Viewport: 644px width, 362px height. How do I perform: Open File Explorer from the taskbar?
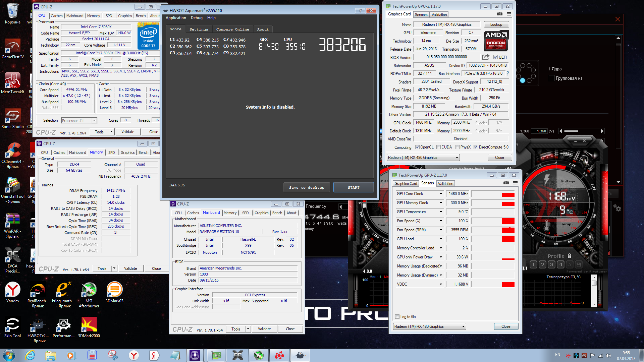(x=51, y=355)
